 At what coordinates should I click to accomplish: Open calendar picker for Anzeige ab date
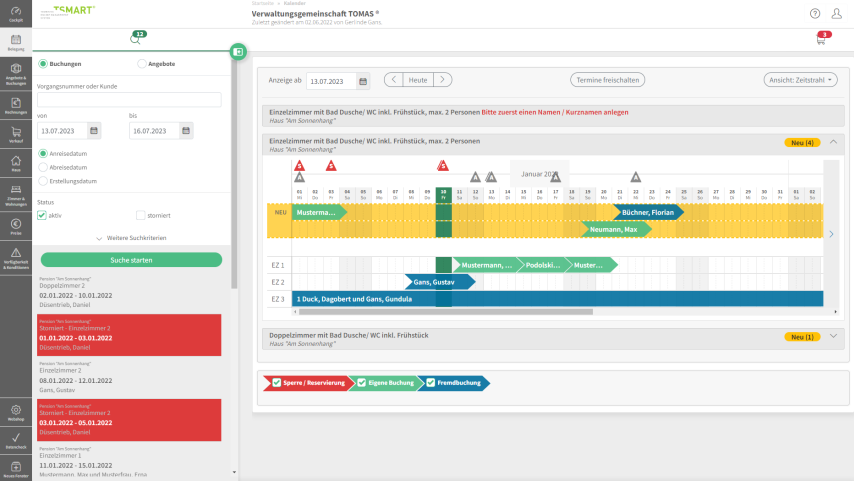point(363,80)
